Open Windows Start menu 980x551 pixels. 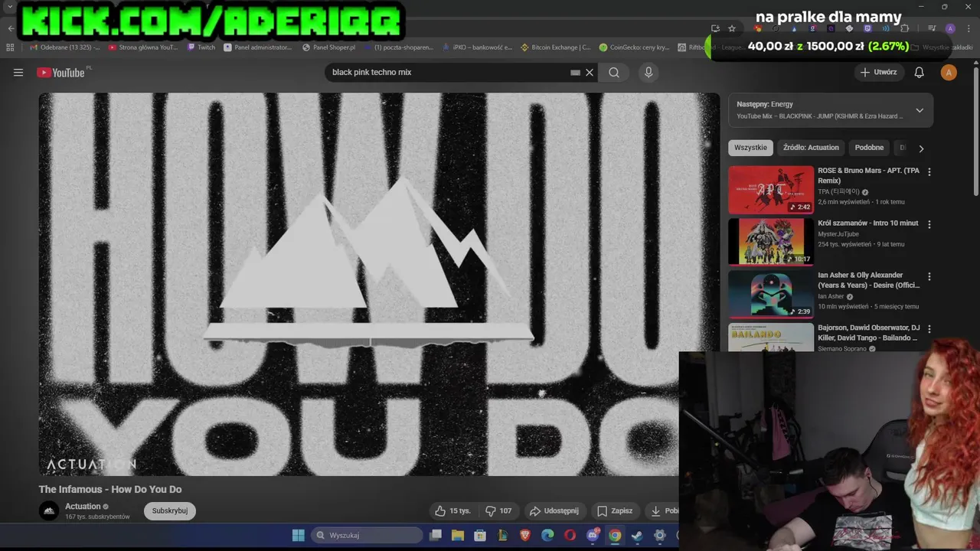pos(299,535)
